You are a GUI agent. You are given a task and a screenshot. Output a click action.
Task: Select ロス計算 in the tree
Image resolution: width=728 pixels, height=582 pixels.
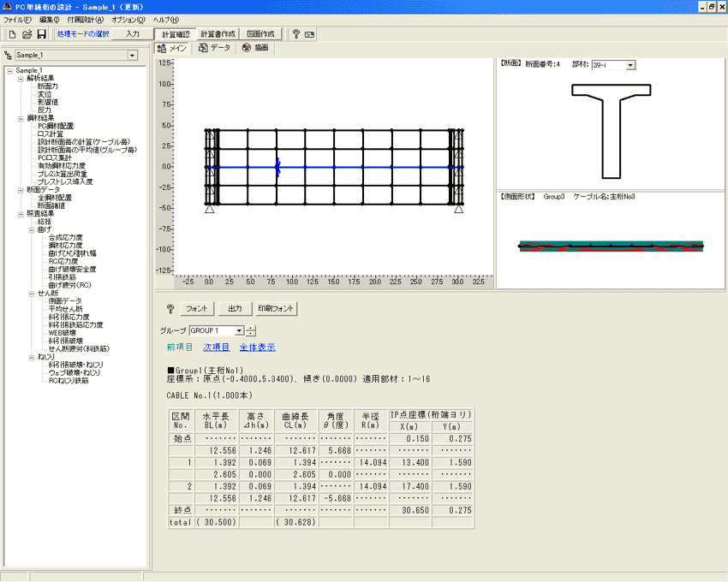coord(50,134)
